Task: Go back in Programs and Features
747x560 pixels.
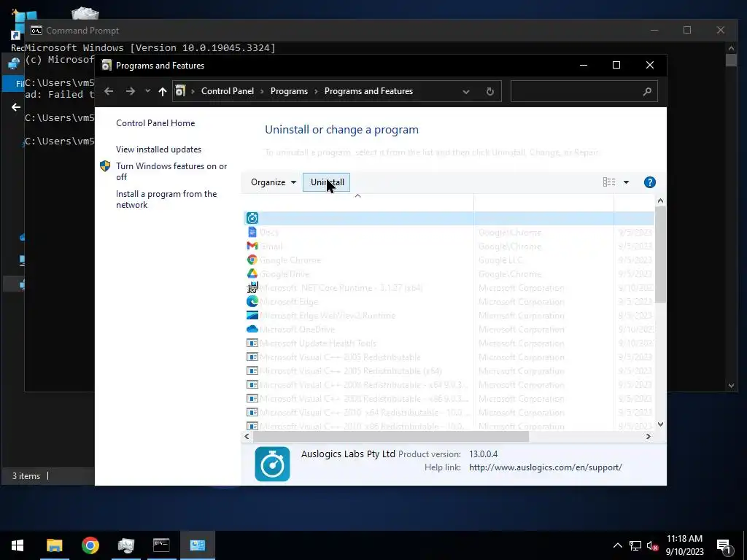Action: point(109,91)
